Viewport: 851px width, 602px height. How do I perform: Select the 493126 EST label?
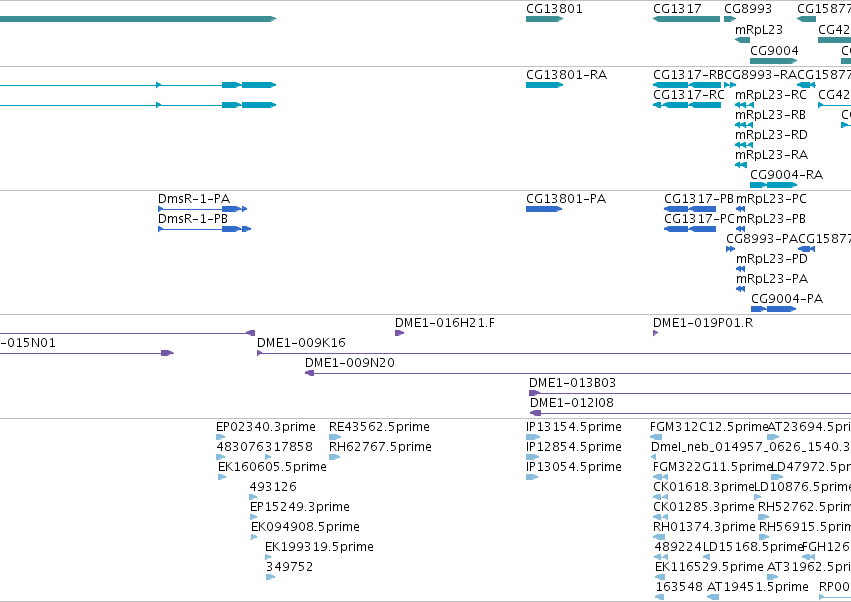(x=273, y=487)
